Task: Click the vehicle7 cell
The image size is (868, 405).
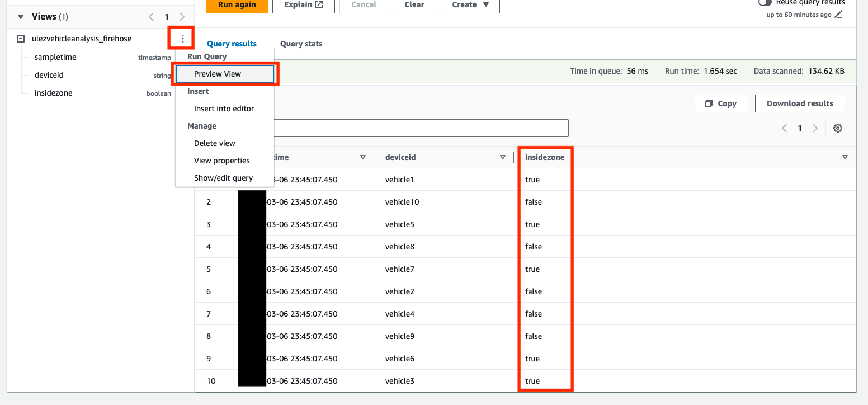Action: click(400, 269)
